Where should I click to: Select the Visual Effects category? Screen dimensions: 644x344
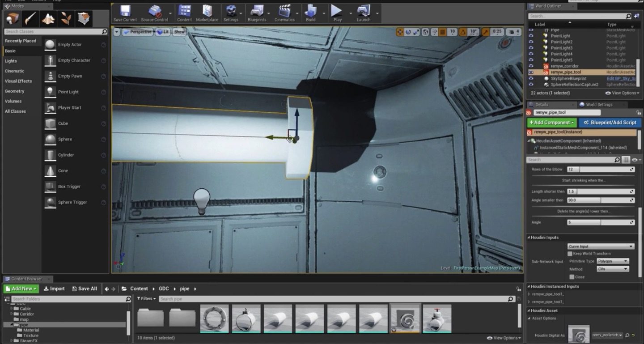click(x=18, y=81)
